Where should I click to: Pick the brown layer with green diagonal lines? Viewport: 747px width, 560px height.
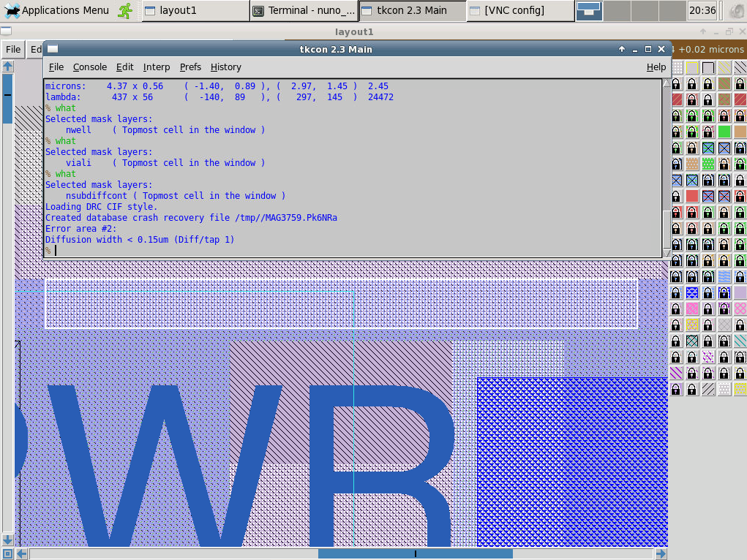724,84
